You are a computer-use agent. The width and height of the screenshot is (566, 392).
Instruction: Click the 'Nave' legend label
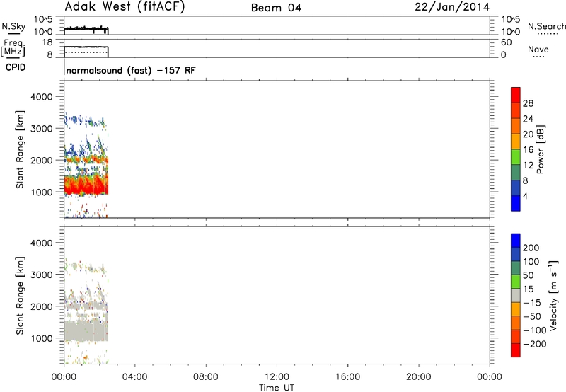538,49
